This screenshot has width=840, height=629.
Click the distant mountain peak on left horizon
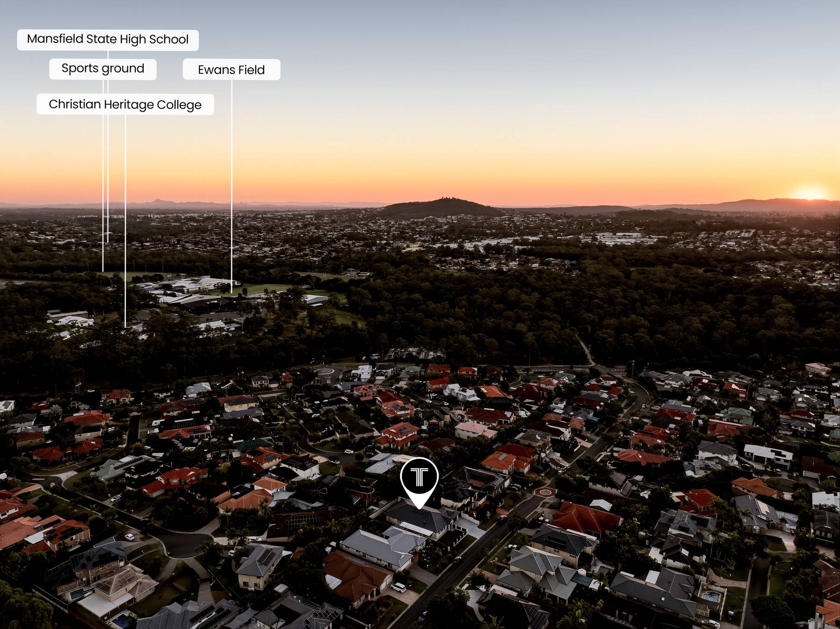pyautogui.click(x=157, y=201)
